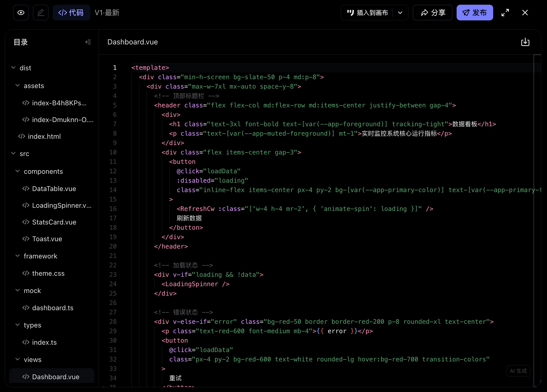Click the editor vertical scrollbar
The width and height of the screenshot is (547, 392).
coord(537,221)
